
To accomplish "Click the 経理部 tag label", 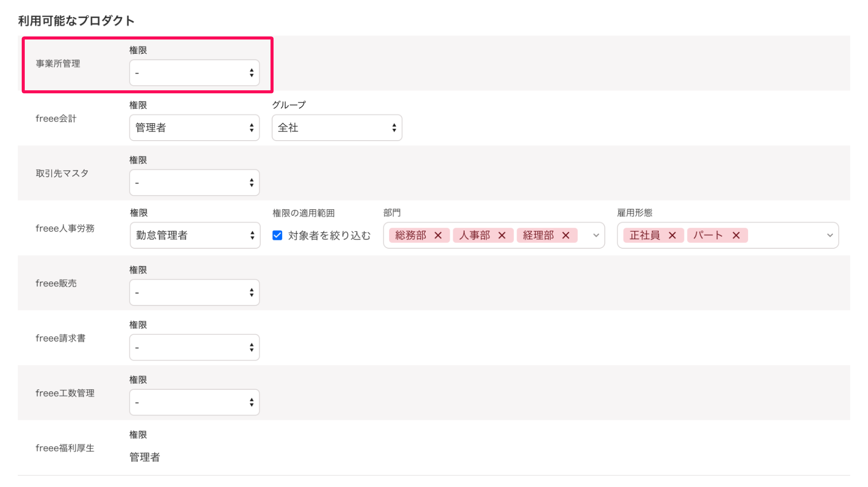I will tap(538, 235).
